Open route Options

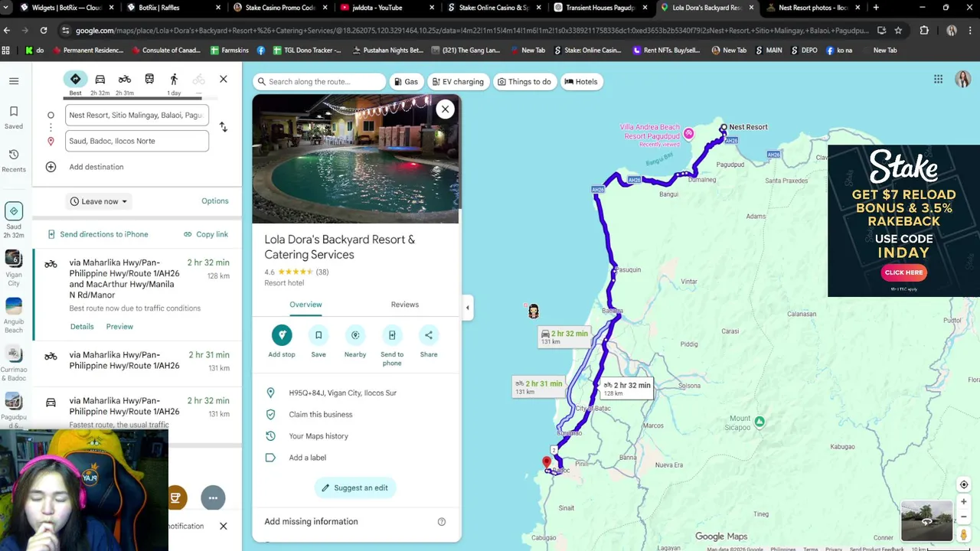[x=215, y=201]
